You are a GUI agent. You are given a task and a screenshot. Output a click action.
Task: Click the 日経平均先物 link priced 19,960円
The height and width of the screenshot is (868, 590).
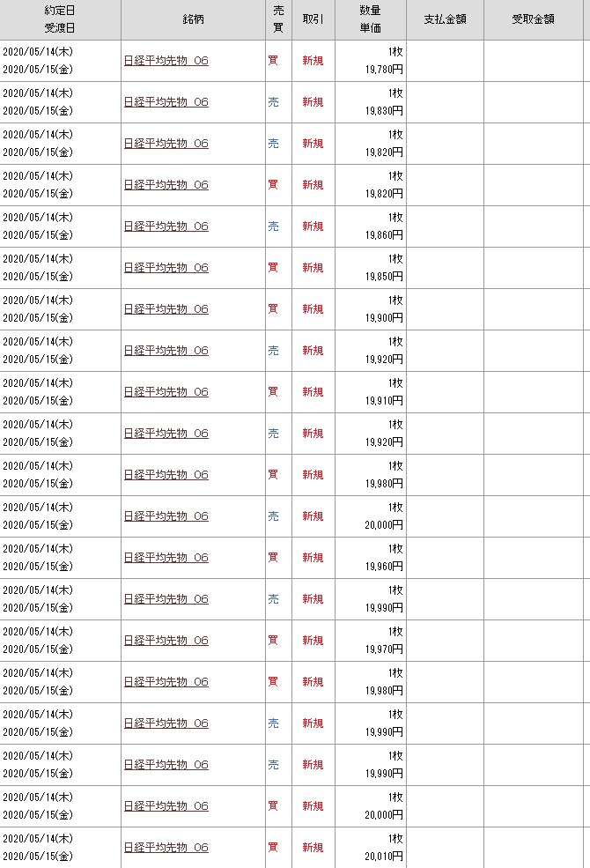click(x=166, y=558)
